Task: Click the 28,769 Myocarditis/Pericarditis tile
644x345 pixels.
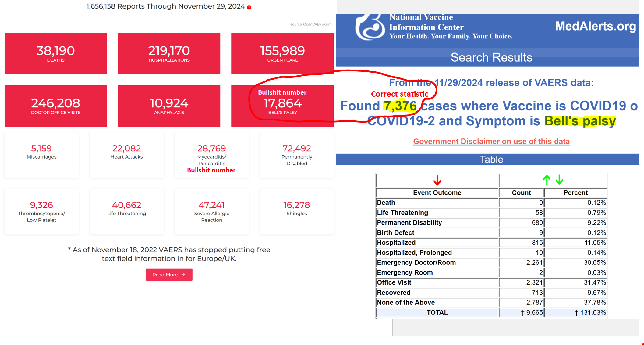Action: [212, 155]
